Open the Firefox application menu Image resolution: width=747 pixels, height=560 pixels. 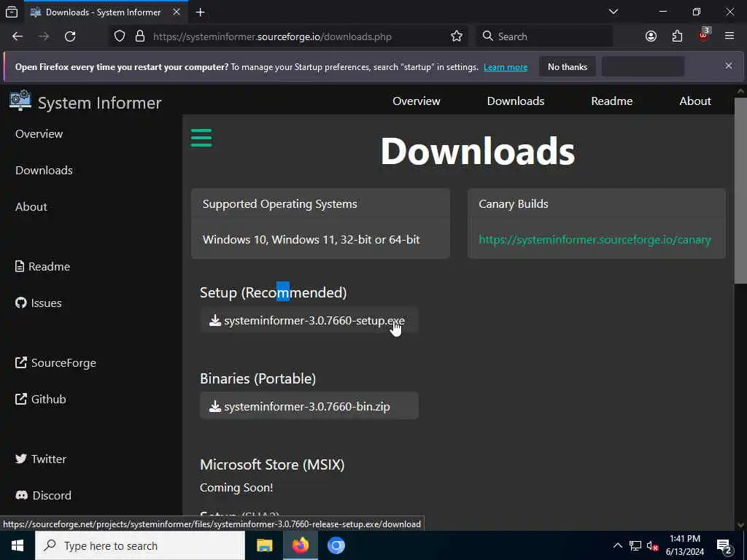tap(729, 36)
